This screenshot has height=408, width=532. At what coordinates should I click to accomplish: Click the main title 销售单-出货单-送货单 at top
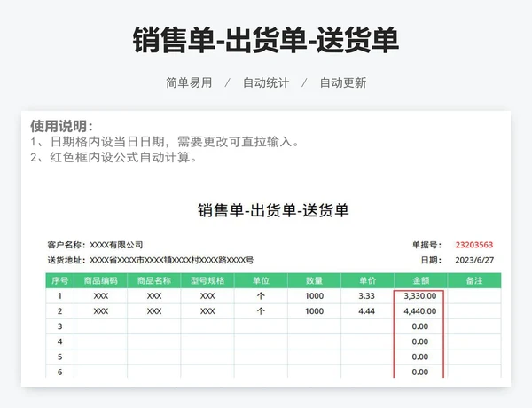[x=266, y=40]
